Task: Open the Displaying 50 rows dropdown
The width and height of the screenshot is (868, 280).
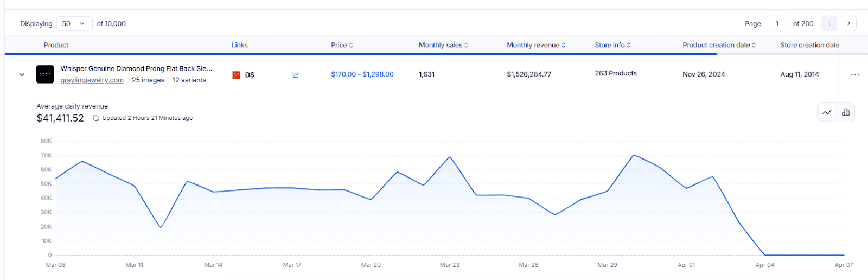Action: point(74,23)
